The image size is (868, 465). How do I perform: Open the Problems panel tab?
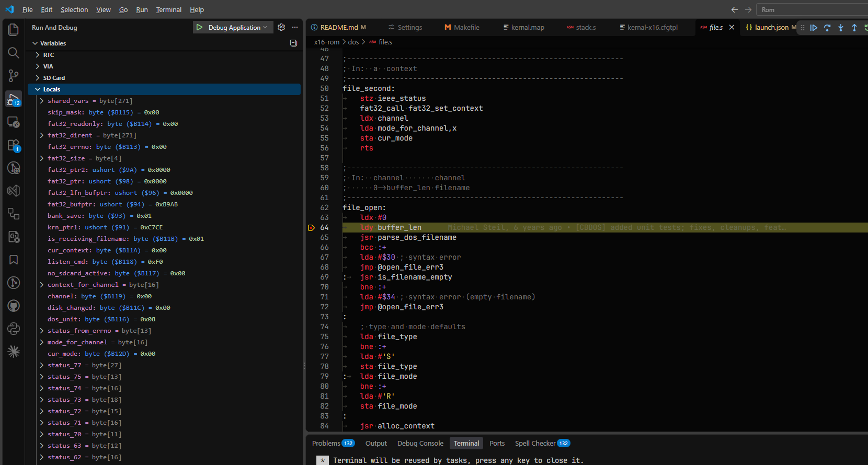tap(333, 443)
